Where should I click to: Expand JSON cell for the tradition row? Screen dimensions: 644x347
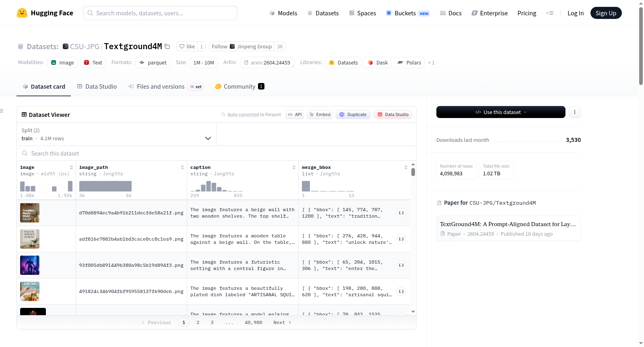[401, 213]
